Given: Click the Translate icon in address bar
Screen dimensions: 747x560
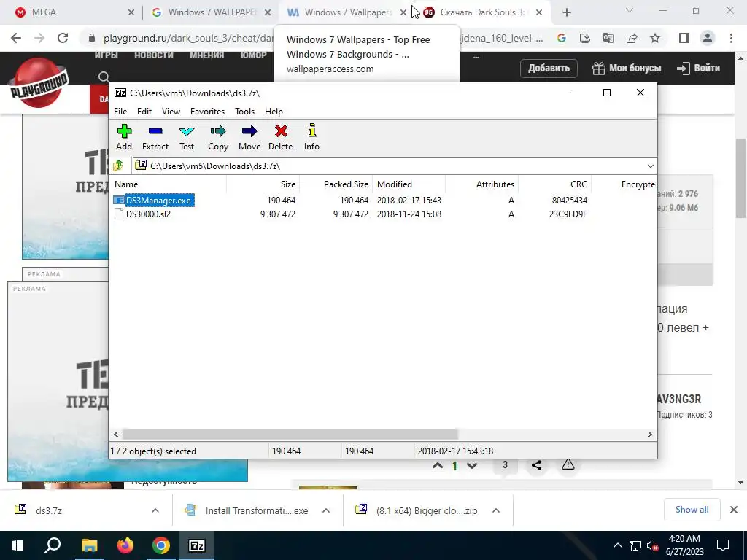Looking at the screenshot, I should click(x=608, y=38).
